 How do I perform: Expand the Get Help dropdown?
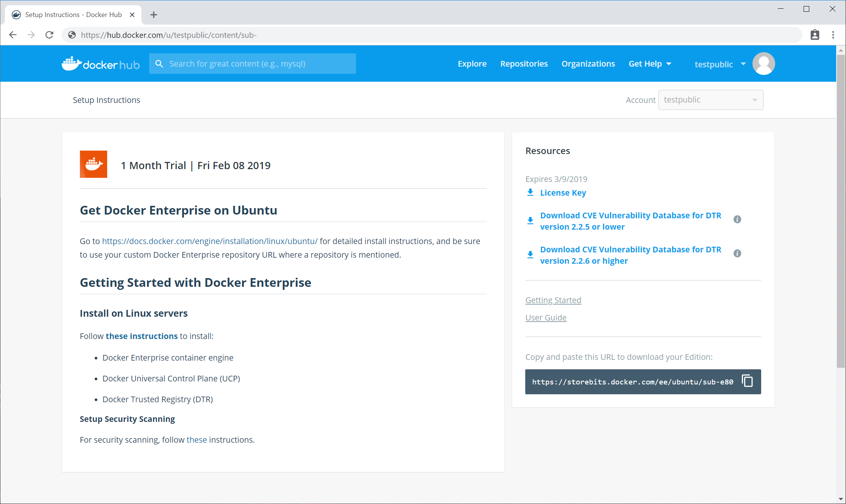(650, 64)
